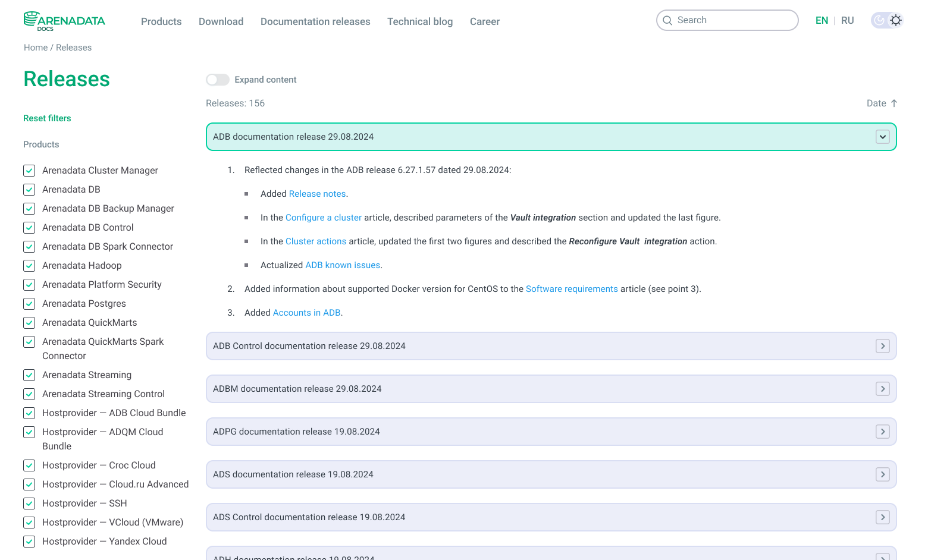This screenshot has height=560, width=928.
Task: Click the Releases: 156 count text
Action: coord(235,103)
